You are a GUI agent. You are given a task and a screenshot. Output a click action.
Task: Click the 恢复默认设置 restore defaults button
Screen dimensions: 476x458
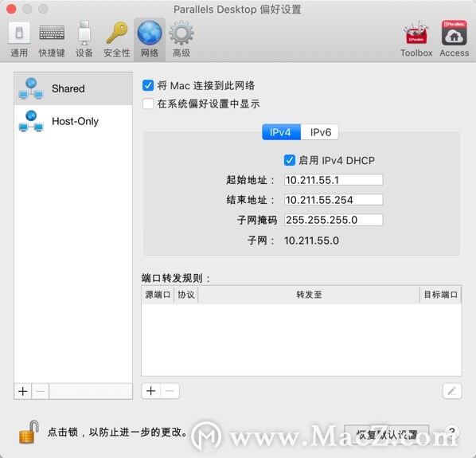(x=386, y=435)
